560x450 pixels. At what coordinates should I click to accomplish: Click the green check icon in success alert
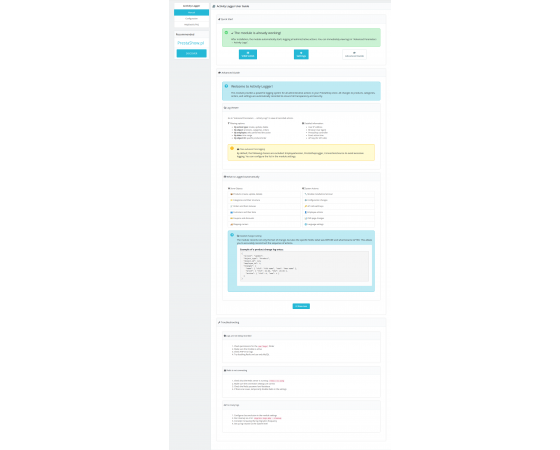coord(226,32)
